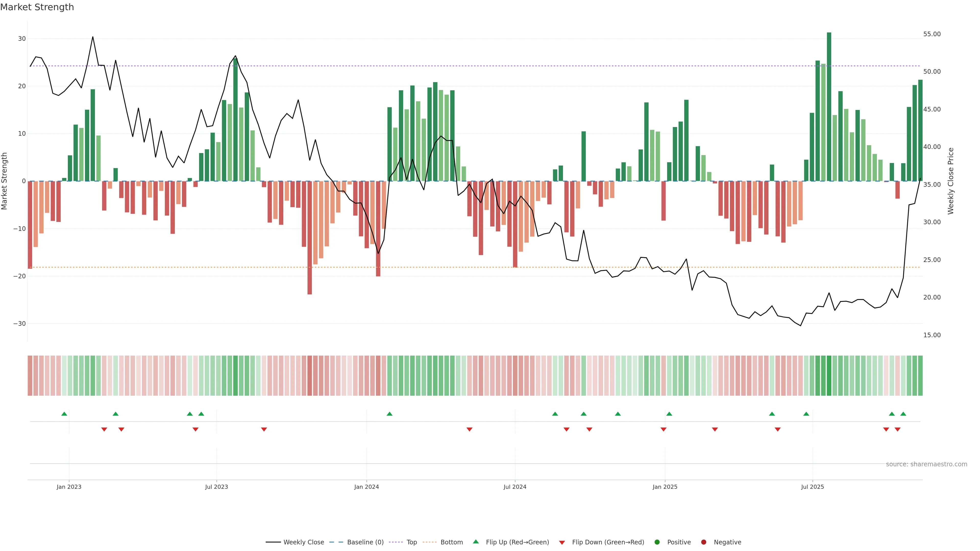
Task: Click the rightmost green Flip Up triangle marker
Action: pyautogui.click(x=903, y=414)
